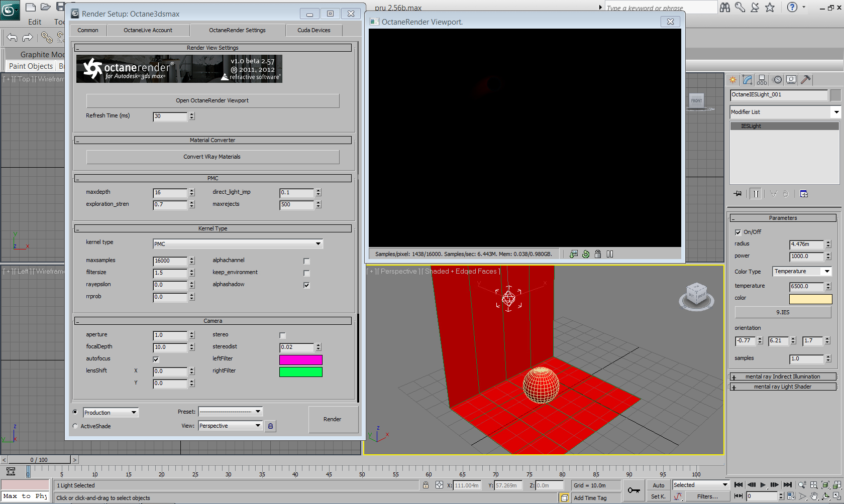Toggle Set Keys big key icon
This screenshot has width=844, height=504.
[x=634, y=490]
